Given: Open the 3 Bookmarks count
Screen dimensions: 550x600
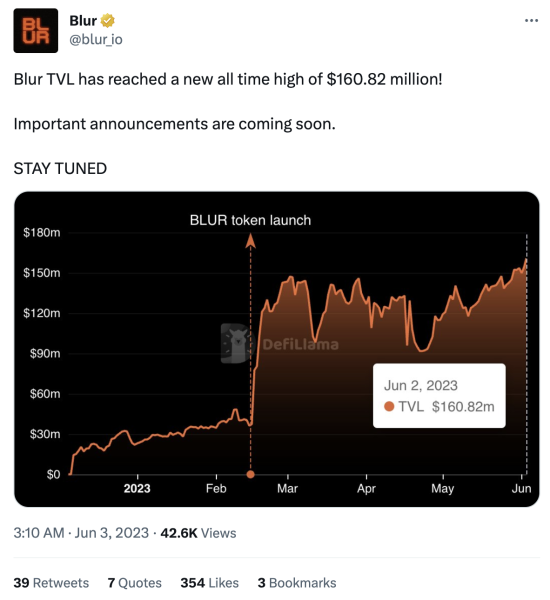Looking at the screenshot, I should (297, 583).
